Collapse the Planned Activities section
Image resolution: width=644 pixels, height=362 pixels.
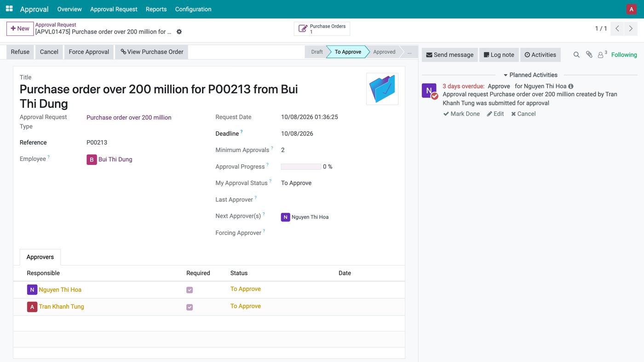click(530, 75)
